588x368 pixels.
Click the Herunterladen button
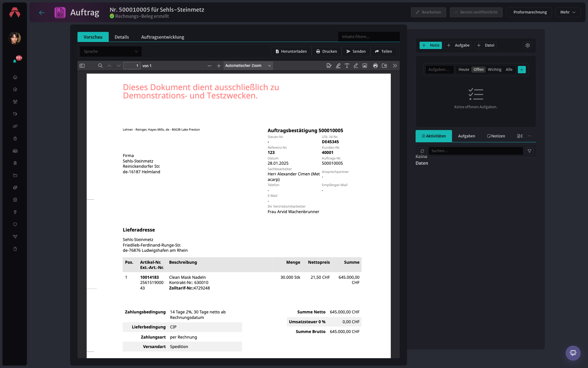[x=291, y=52]
